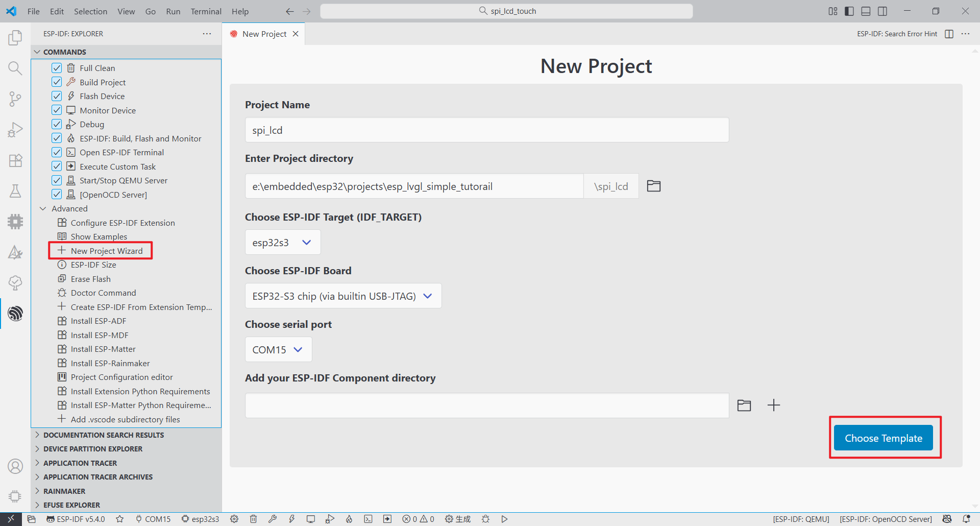Toggle the [OpenOCD Server] checkbox

pos(57,195)
